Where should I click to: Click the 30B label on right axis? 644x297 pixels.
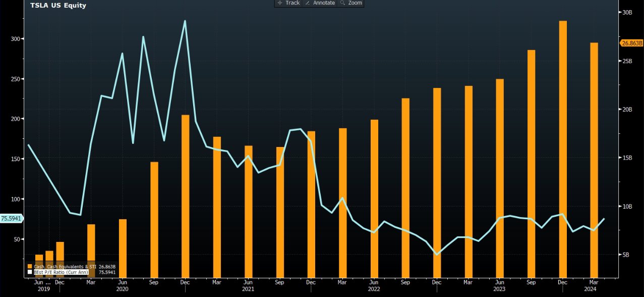click(x=627, y=13)
